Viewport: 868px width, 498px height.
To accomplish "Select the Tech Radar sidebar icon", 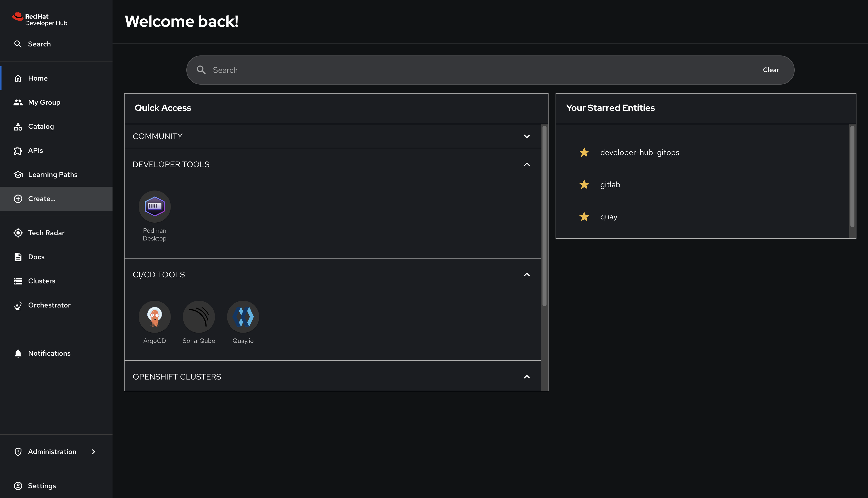I will pos(46,233).
